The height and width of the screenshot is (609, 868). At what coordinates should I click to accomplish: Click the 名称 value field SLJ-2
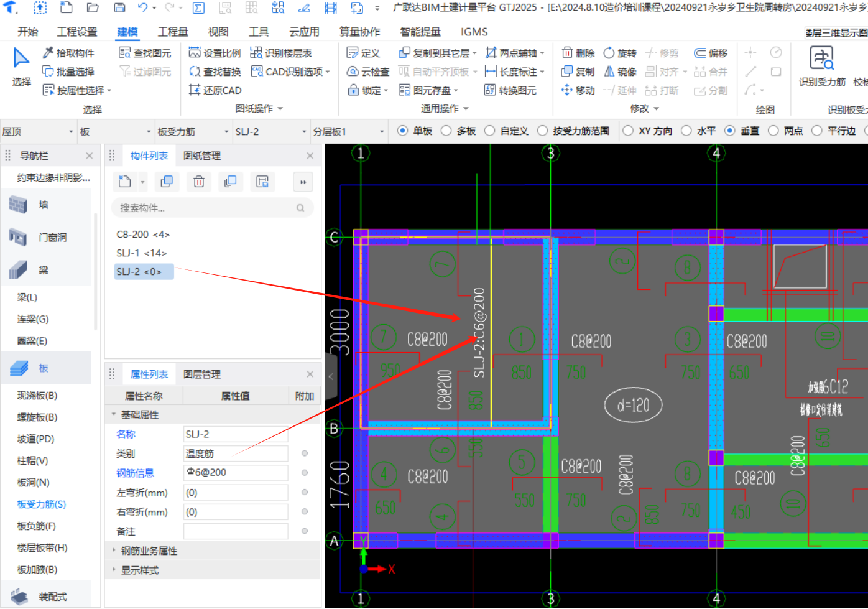coord(236,434)
